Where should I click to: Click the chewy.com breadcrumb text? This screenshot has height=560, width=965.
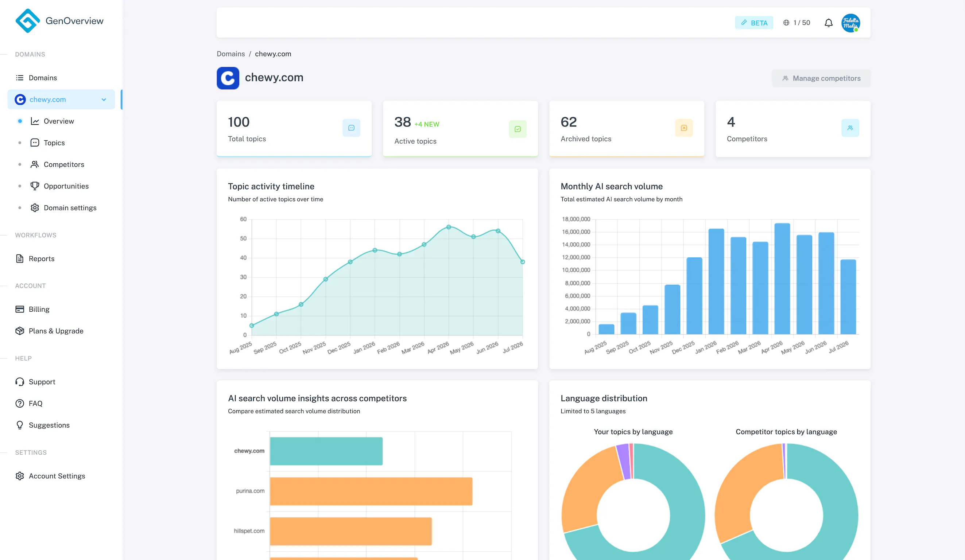click(x=273, y=54)
